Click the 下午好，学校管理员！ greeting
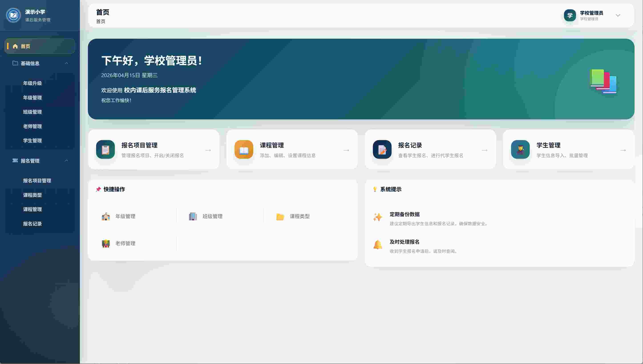The image size is (643, 364). [x=152, y=61]
